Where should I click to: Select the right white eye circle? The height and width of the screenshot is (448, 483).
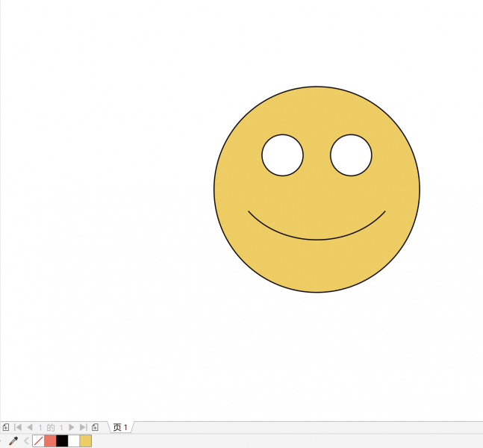tap(351, 155)
